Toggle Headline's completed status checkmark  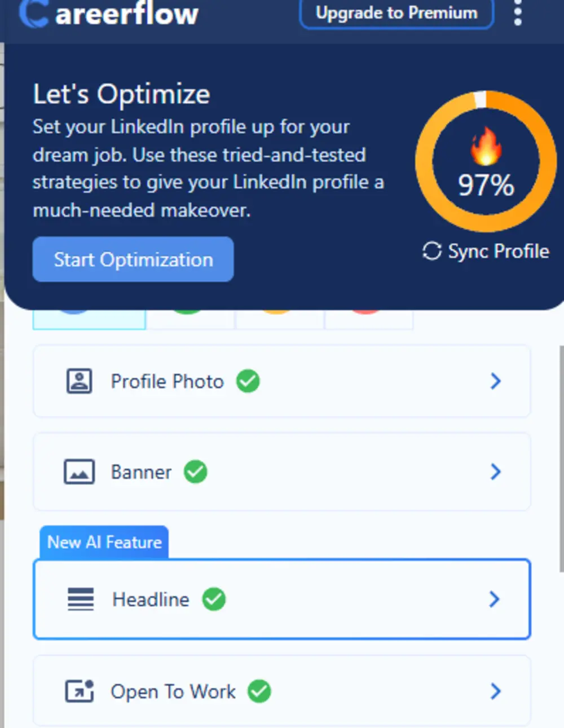click(x=214, y=599)
